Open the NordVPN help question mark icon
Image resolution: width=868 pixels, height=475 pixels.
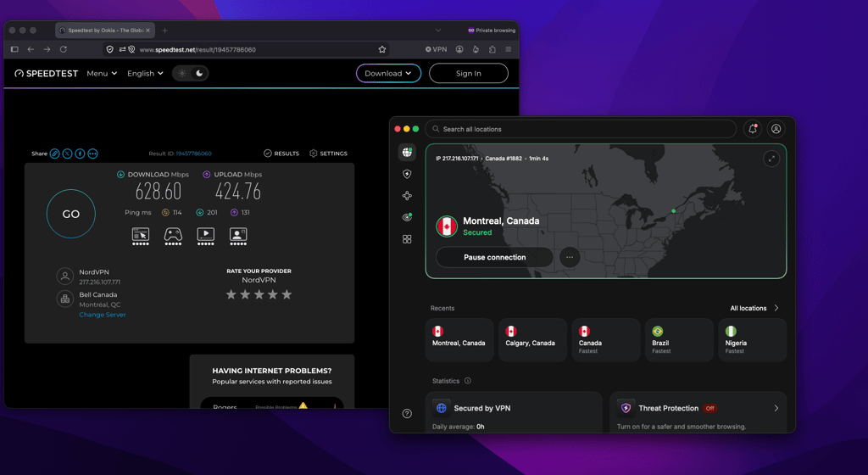(407, 414)
